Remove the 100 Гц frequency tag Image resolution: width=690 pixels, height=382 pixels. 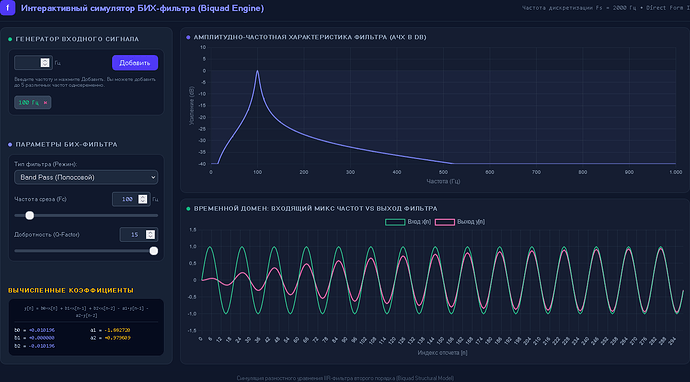click(x=45, y=103)
